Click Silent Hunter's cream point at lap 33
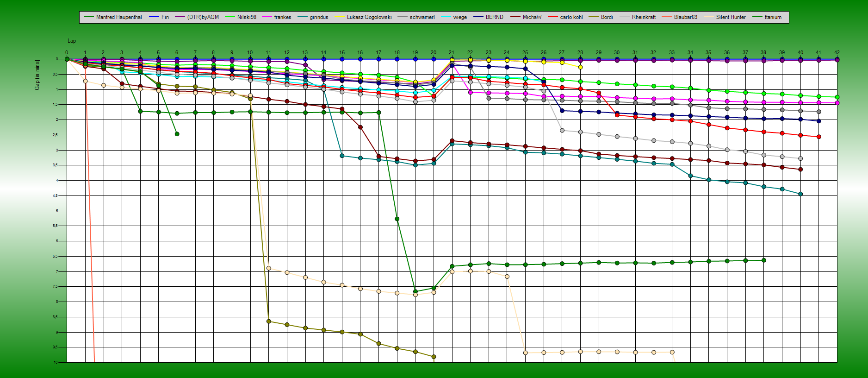The image size is (868, 378). 672,352
